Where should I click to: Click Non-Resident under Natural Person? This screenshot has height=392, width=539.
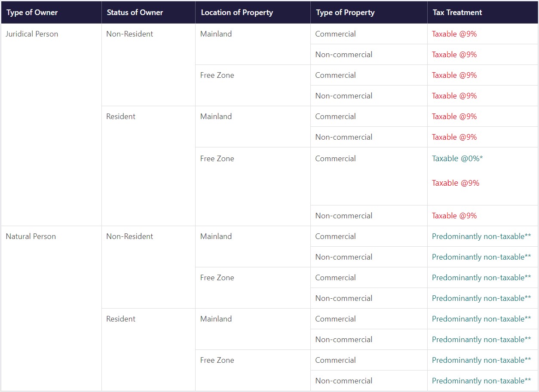(x=129, y=236)
